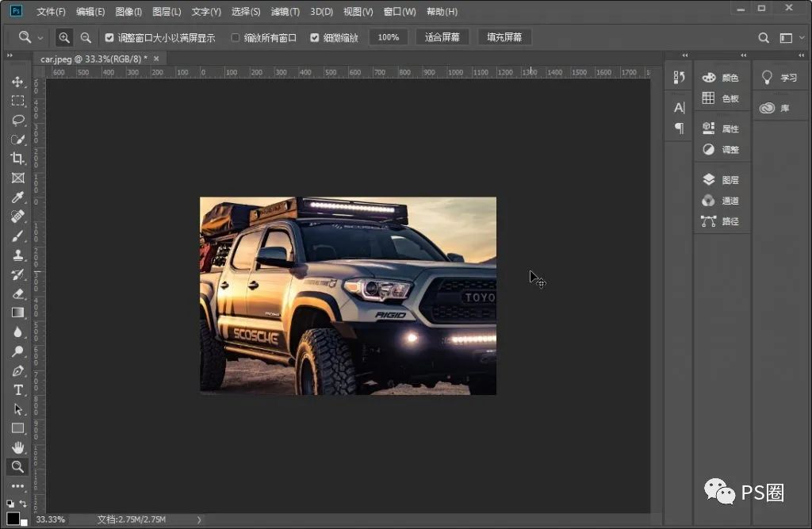Expand the History/Character panel column
The image size is (812, 529).
684,55
